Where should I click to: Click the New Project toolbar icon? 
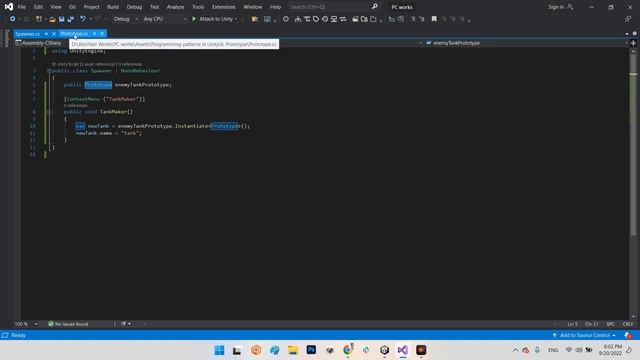39,19
